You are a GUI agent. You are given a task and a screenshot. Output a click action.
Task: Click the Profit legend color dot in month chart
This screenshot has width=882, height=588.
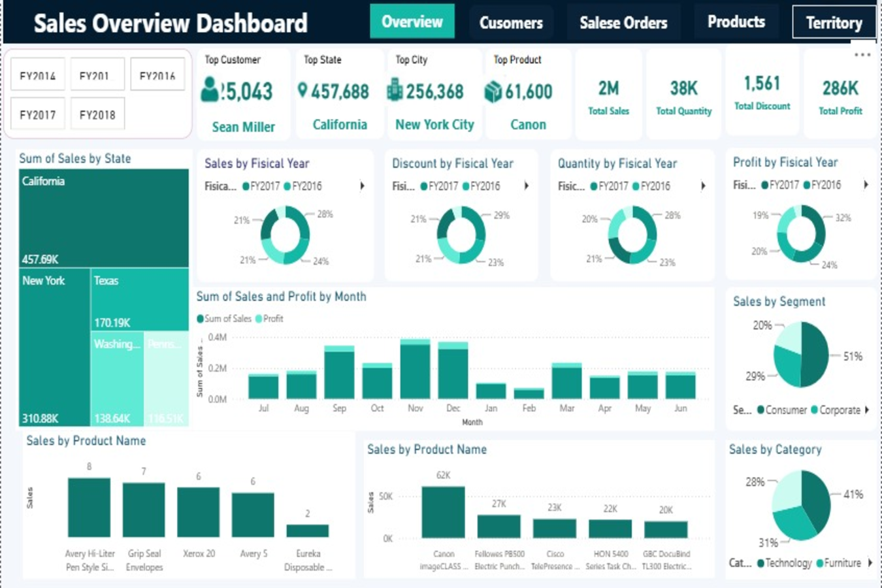pyautogui.click(x=259, y=319)
